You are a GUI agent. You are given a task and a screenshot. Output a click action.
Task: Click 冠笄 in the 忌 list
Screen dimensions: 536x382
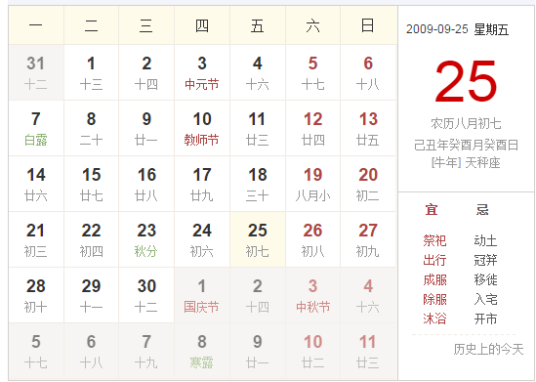coord(485,260)
